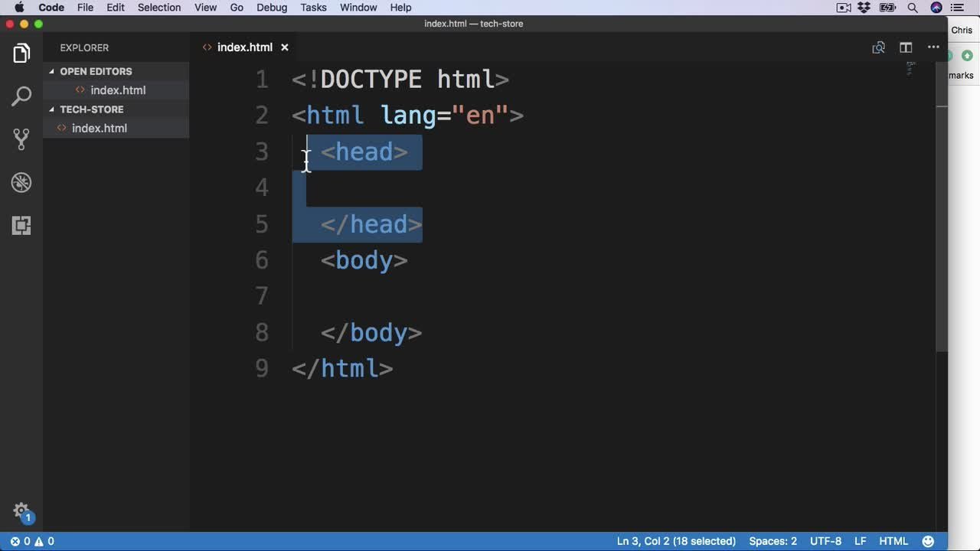The width and height of the screenshot is (980, 551).
Task: Select index.html under TECH-STORE folder
Action: (x=99, y=129)
